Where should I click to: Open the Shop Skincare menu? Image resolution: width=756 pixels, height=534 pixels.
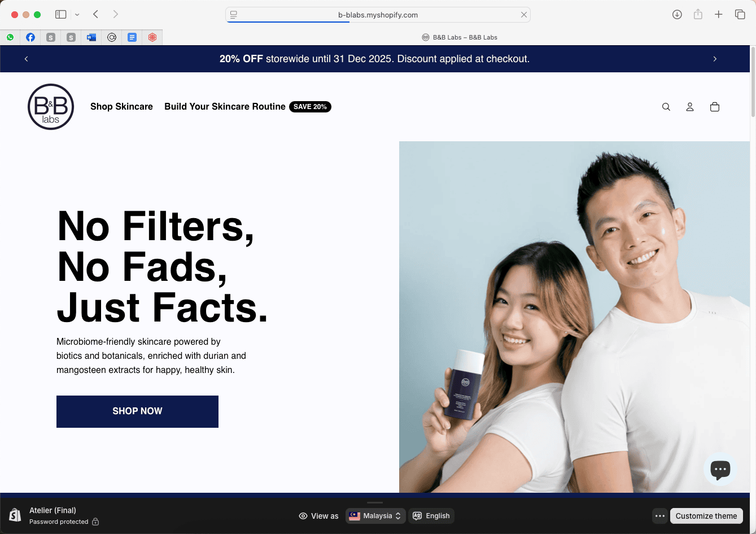pos(121,107)
